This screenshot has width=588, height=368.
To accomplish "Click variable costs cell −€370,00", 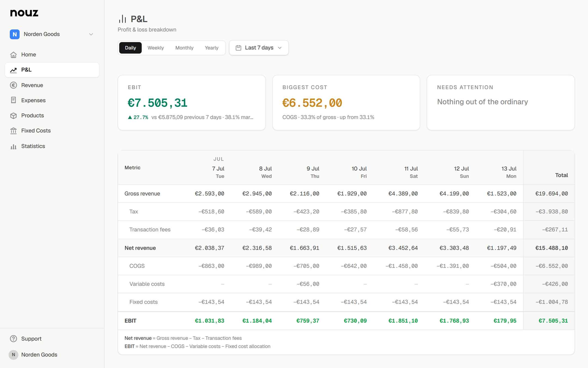I will coord(503,284).
